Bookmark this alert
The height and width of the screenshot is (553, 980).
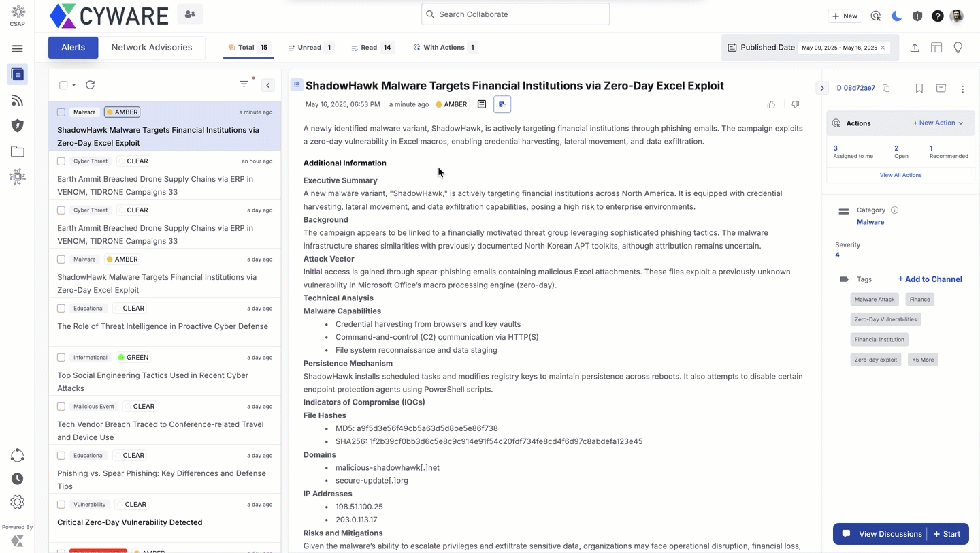click(x=919, y=89)
